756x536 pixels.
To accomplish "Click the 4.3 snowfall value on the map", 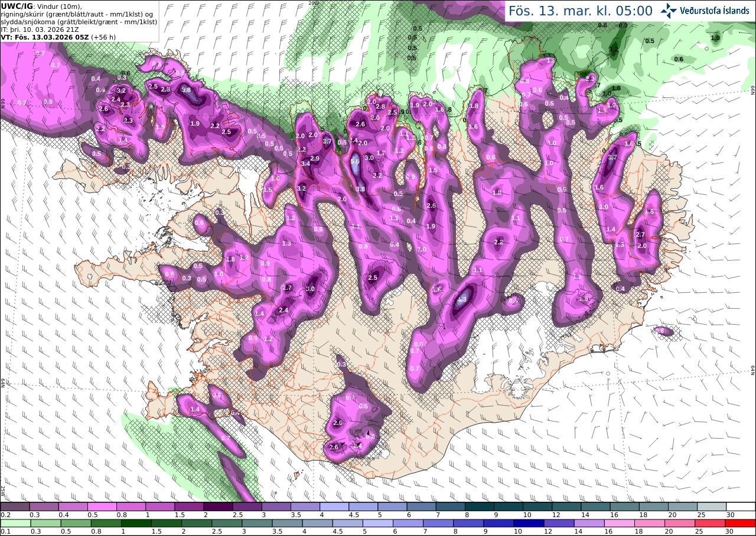I will pyautogui.click(x=462, y=300).
